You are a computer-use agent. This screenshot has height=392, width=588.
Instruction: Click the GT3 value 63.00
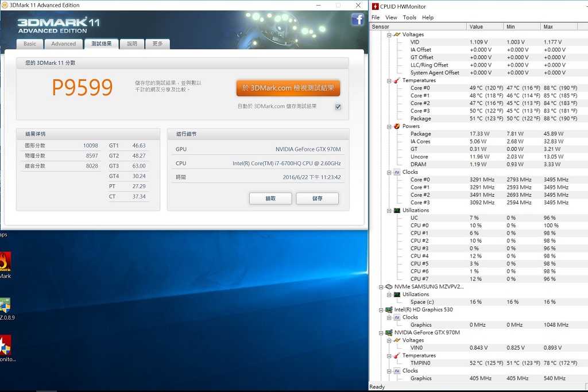pos(139,166)
